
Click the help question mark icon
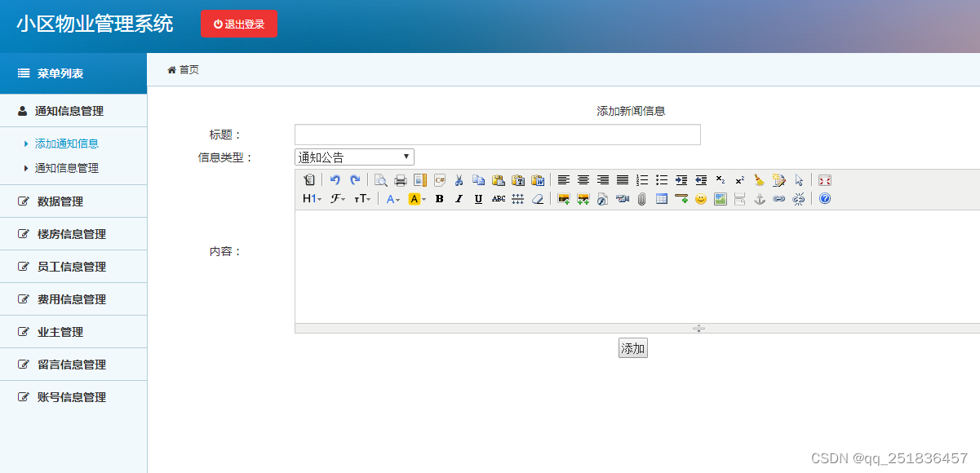(x=825, y=199)
